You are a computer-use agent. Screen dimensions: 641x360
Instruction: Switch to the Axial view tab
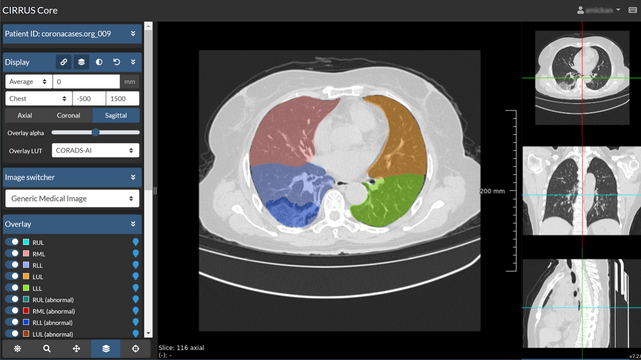point(25,115)
